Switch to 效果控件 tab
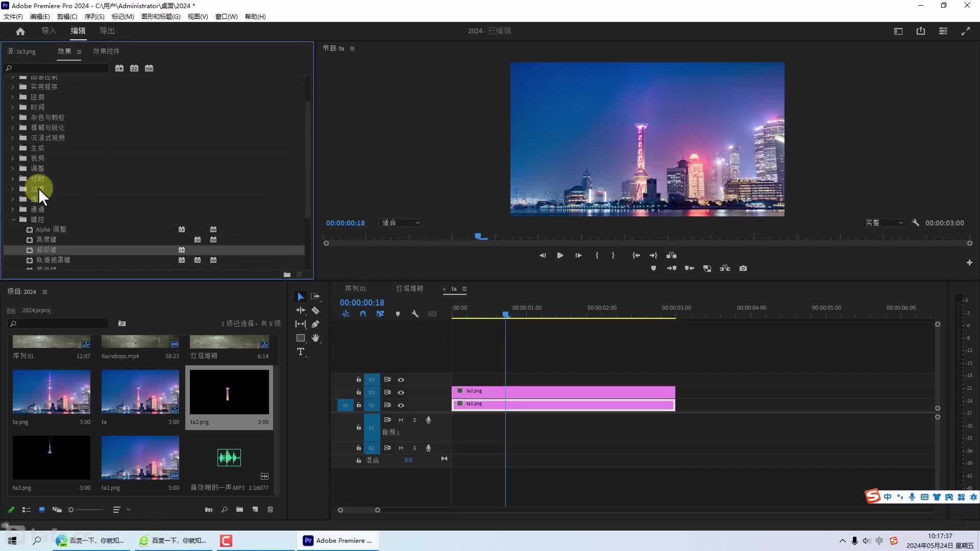 coord(106,51)
